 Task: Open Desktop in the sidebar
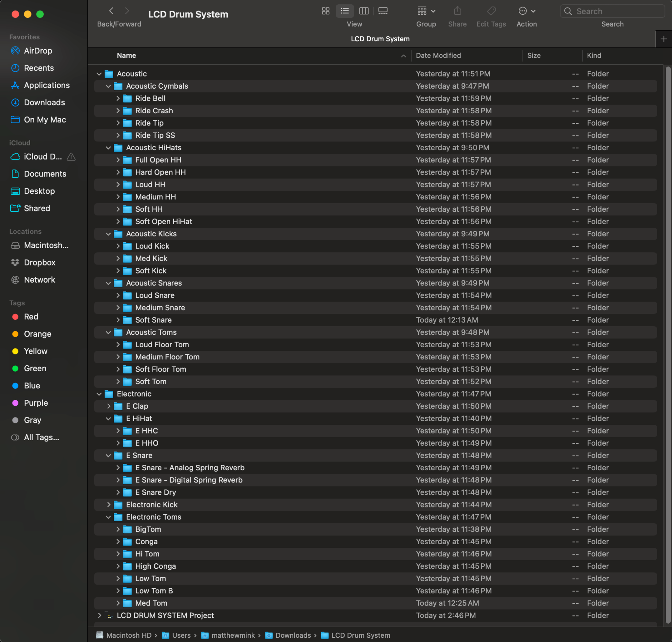pyautogui.click(x=39, y=191)
